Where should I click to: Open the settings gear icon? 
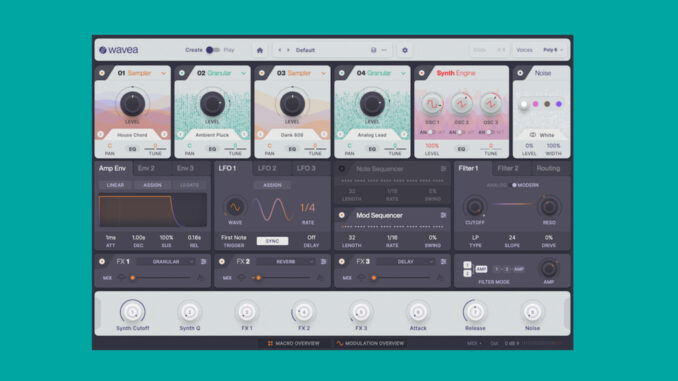coord(405,50)
